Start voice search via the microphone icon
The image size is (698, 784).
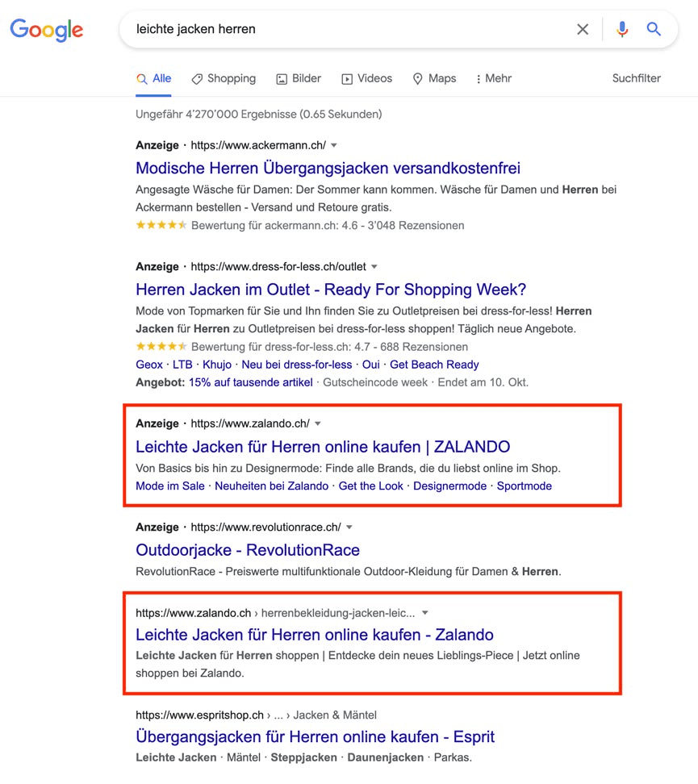621,28
